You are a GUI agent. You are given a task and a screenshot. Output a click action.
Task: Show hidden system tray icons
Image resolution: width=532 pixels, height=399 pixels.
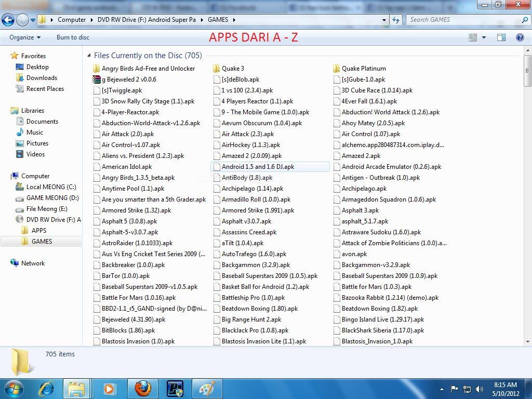(442, 389)
